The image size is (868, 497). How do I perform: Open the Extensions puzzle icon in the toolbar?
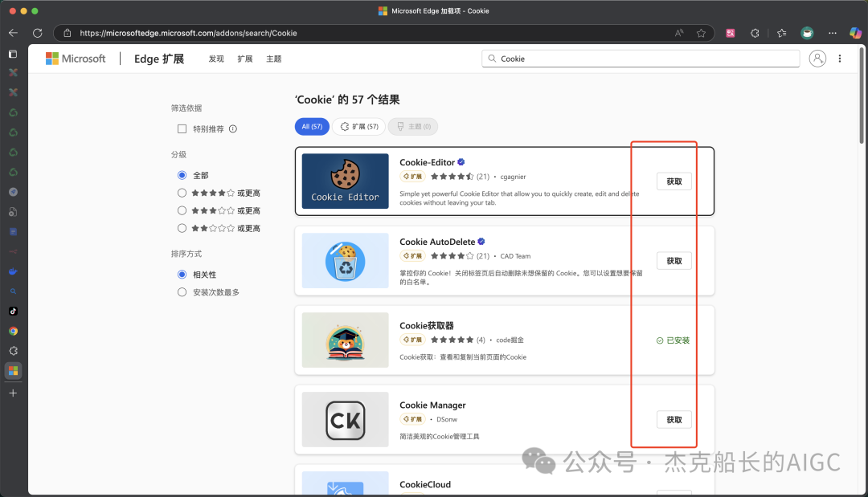[755, 33]
